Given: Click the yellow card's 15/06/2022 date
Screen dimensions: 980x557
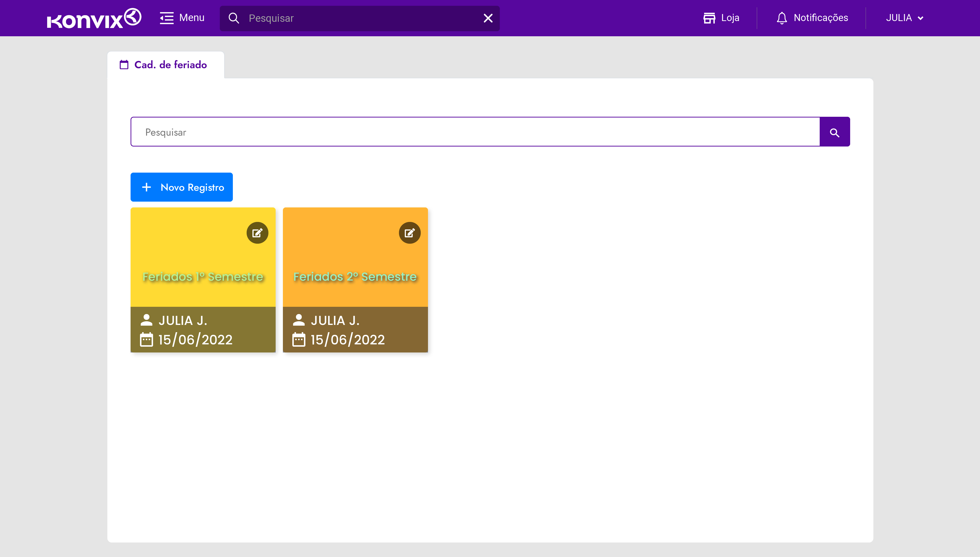Looking at the screenshot, I should tap(195, 340).
